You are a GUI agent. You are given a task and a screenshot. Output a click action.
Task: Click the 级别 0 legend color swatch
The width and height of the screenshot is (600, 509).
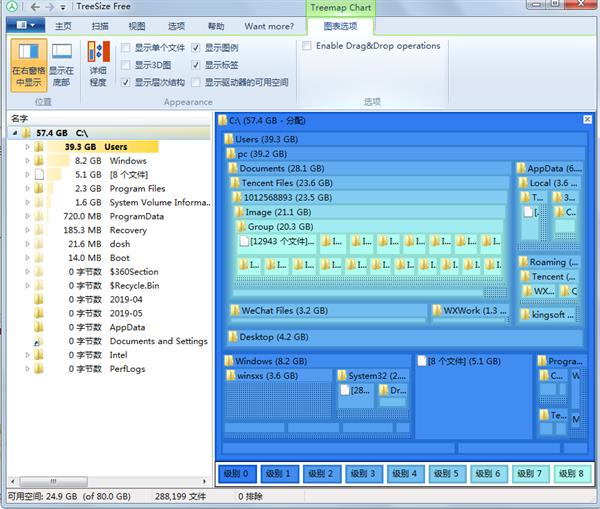236,473
